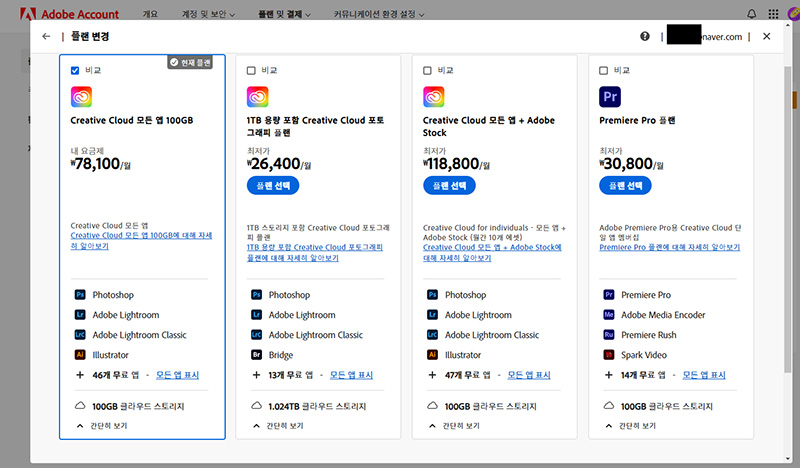This screenshot has height=468, width=800.
Task: Open the notifications bell icon
Action: click(x=752, y=14)
